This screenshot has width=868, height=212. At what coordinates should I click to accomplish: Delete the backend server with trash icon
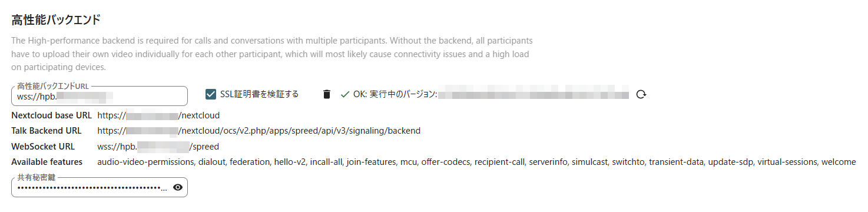[327, 94]
